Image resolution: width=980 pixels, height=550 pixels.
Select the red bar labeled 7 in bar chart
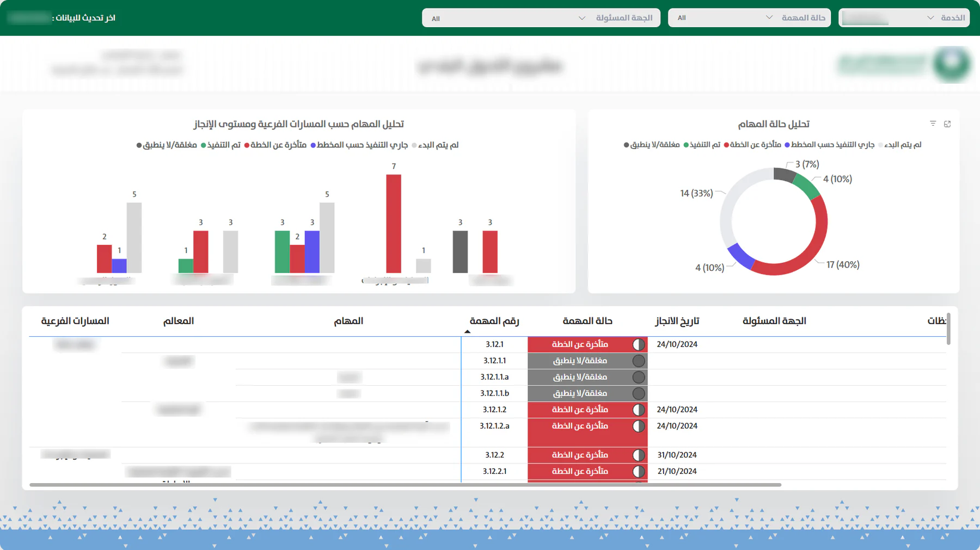click(x=394, y=224)
